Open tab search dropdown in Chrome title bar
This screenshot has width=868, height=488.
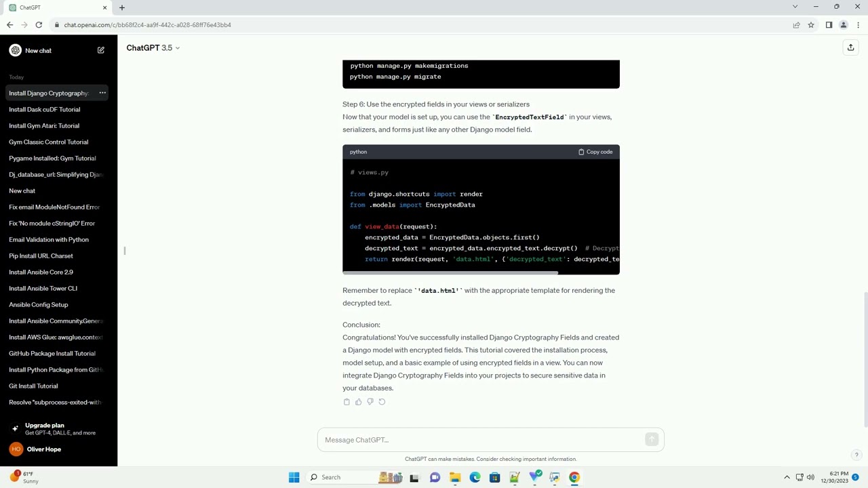(x=795, y=7)
